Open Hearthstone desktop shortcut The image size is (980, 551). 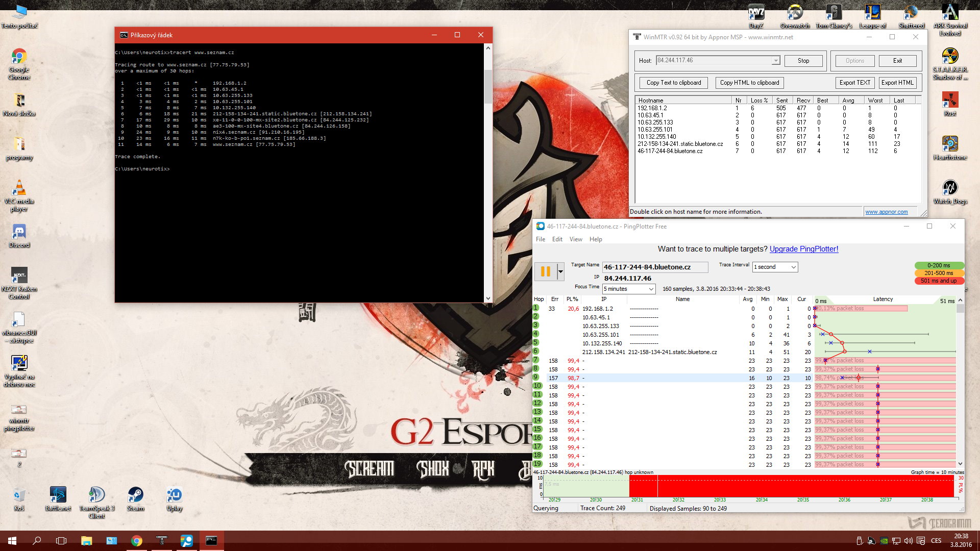pyautogui.click(x=950, y=144)
